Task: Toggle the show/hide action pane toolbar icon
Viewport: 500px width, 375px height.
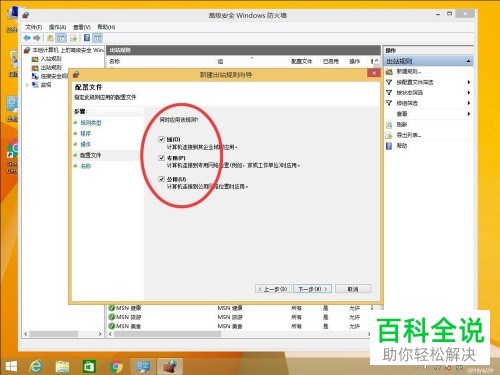Action: 97,38
